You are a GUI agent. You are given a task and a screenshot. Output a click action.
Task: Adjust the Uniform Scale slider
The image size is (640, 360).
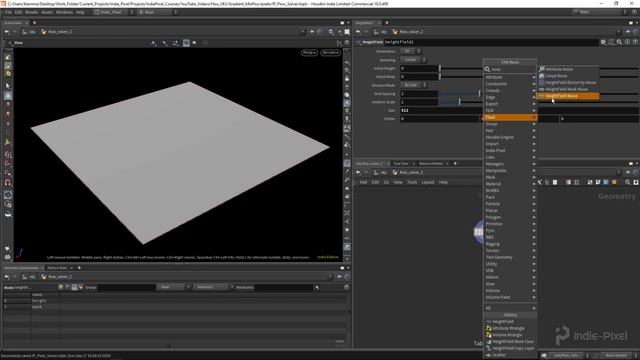click(x=459, y=102)
